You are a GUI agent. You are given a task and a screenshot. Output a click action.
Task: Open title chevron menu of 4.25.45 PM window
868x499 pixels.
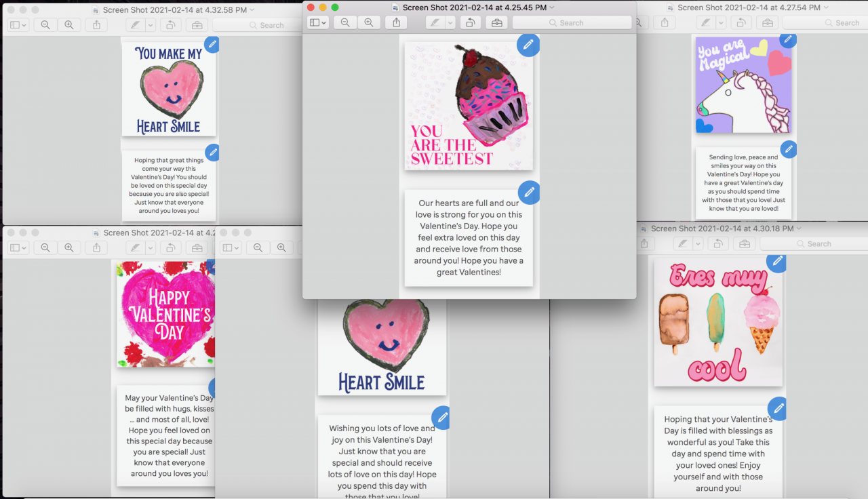(552, 7)
